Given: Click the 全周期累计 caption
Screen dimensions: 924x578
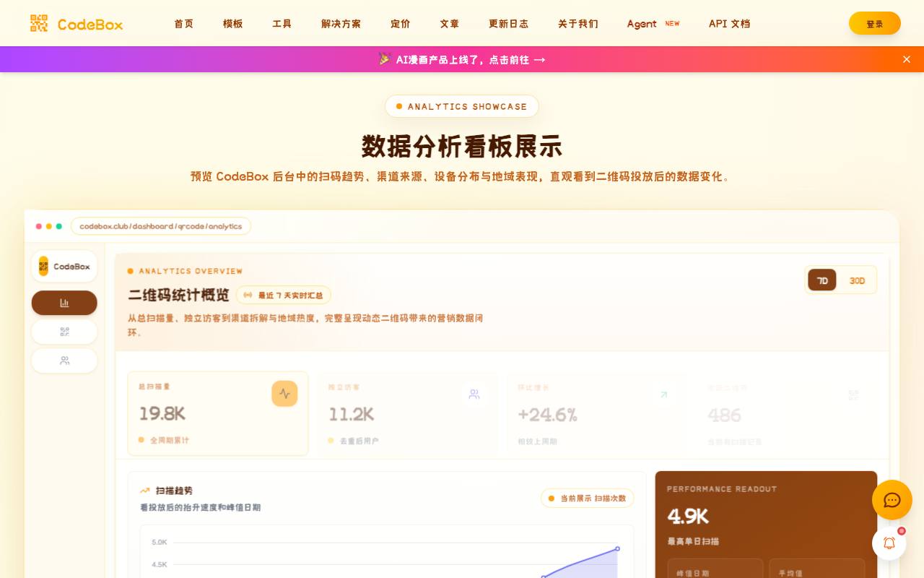Looking at the screenshot, I should [170, 440].
